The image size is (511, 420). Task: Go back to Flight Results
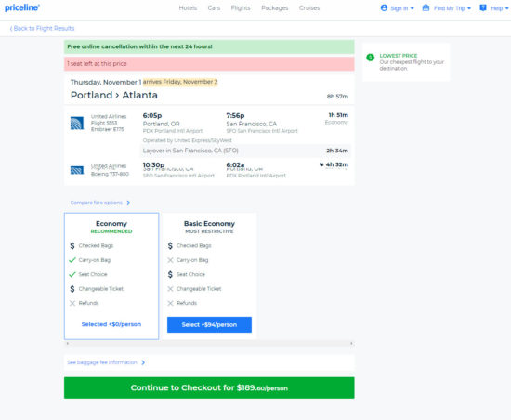coord(42,29)
